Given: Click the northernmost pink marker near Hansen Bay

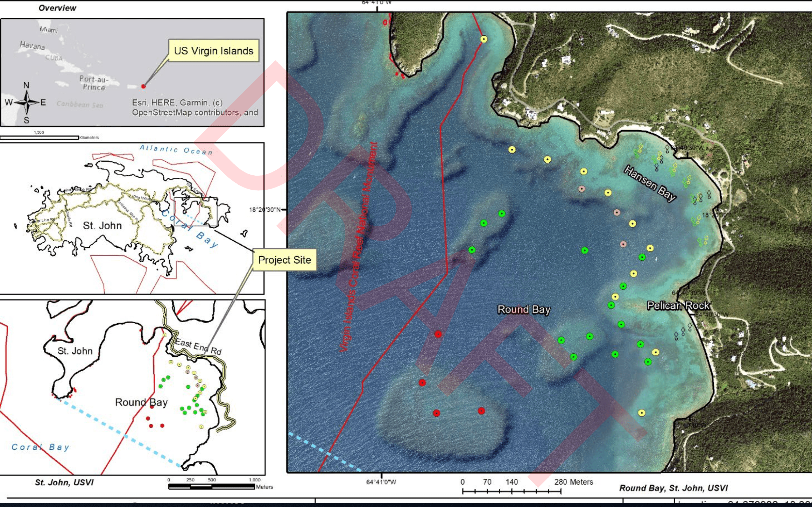Looking at the screenshot, I should [581, 189].
